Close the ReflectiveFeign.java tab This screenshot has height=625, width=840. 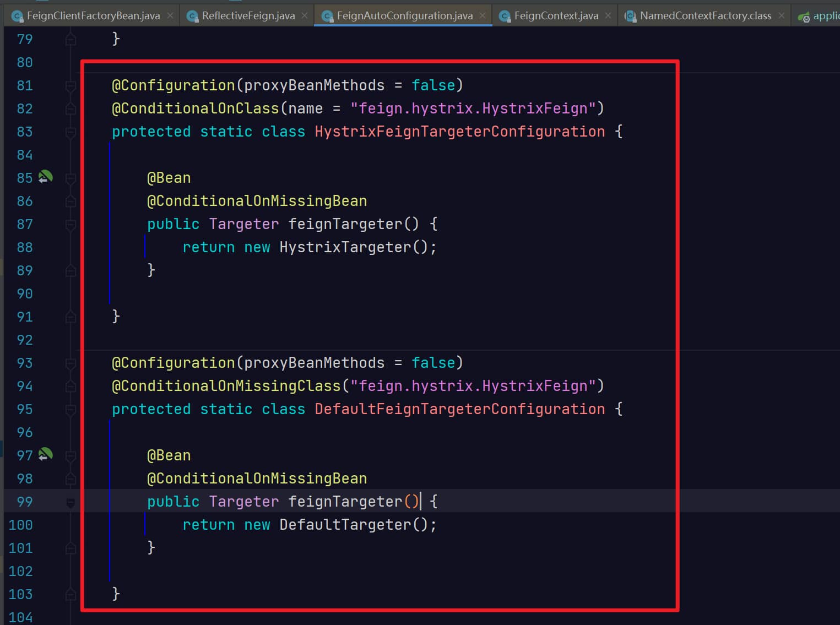pos(305,16)
